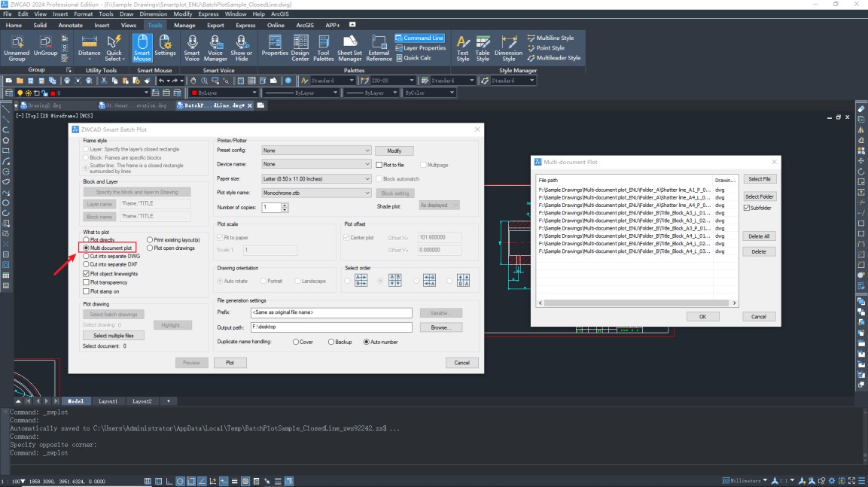This screenshot has width=868, height=487.
Task: Click the Output path input field
Action: pos(331,327)
